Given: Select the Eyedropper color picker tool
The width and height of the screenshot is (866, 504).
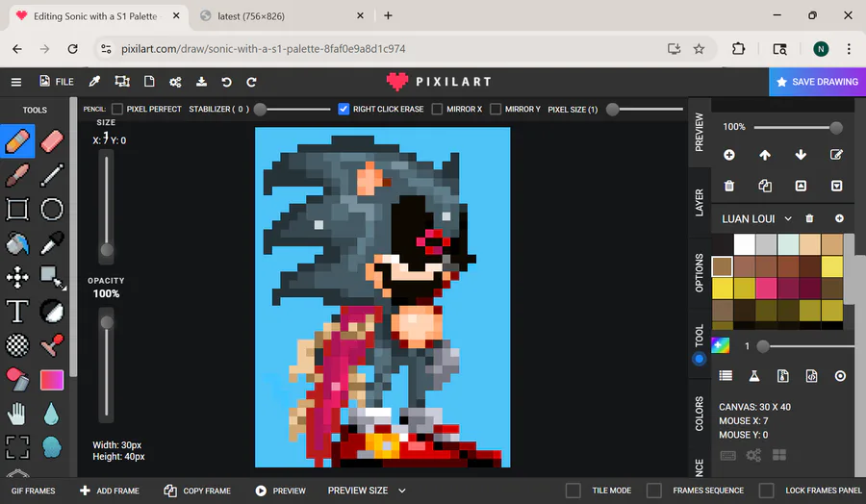Looking at the screenshot, I should pos(52,243).
